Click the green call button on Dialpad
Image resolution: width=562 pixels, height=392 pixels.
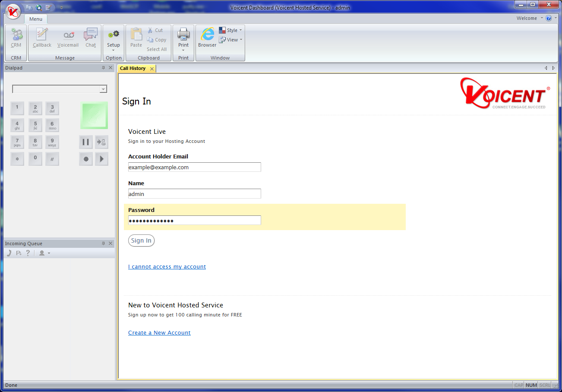(x=94, y=115)
